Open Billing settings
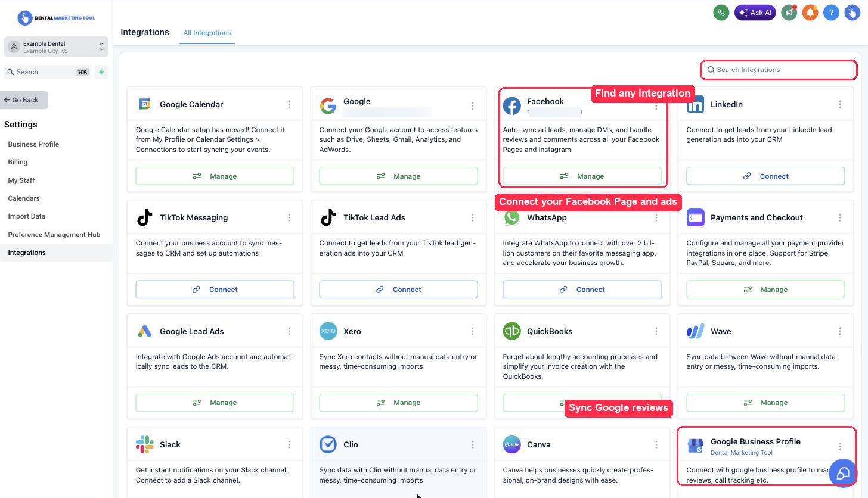This screenshot has width=868, height=498. point(18,162)
